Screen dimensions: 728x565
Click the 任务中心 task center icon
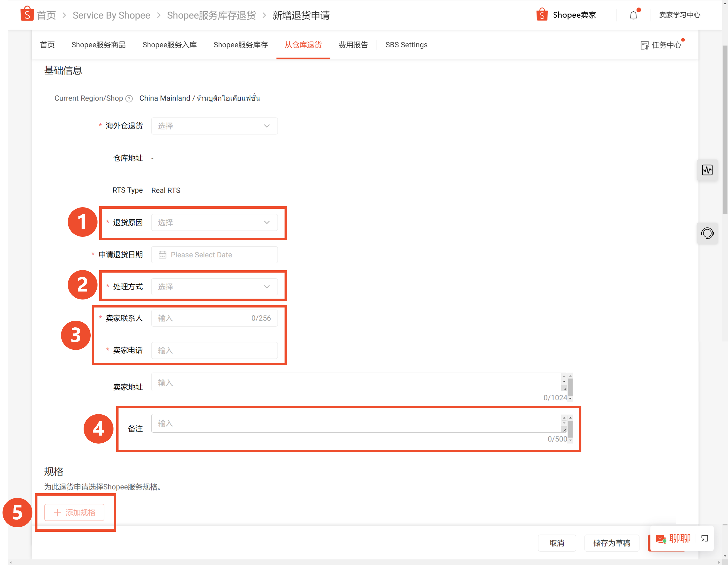pos(644,45)
